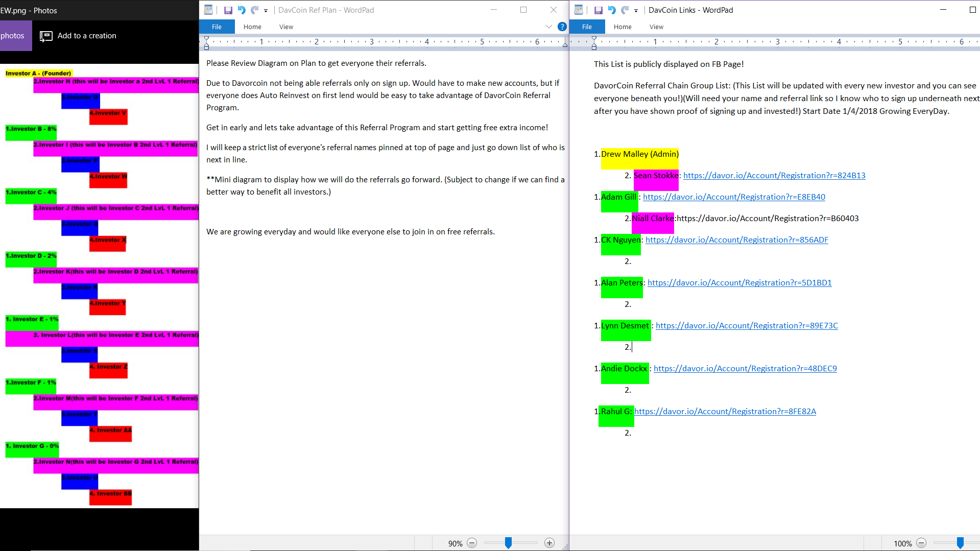Open Home tab in DavCoin Ref Plan
980x551 pixels.
(x=252, y=27)
